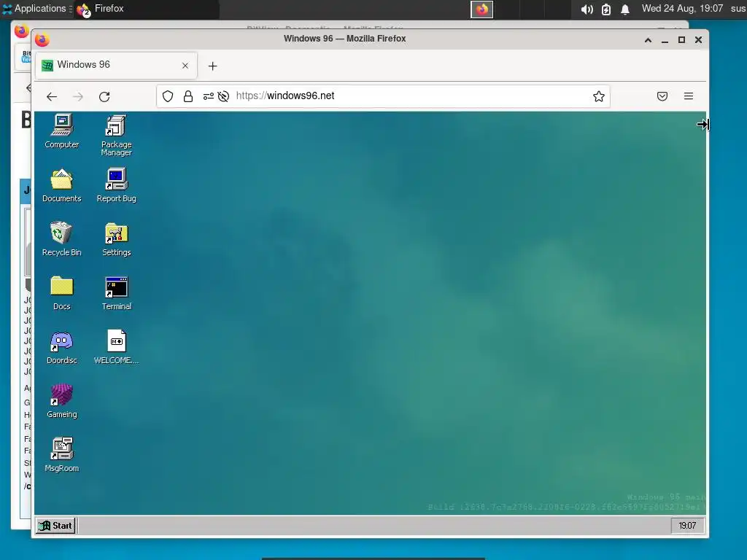The height and width of the screenshot is (560, 747).
Task: Open the volume control in system tray
Action: point(587,9)
